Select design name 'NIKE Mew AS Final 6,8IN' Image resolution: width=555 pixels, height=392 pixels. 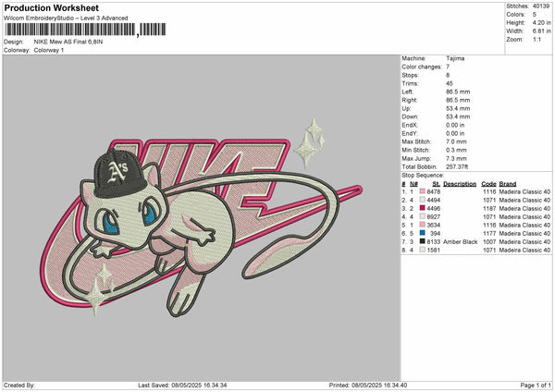(68, 42)
